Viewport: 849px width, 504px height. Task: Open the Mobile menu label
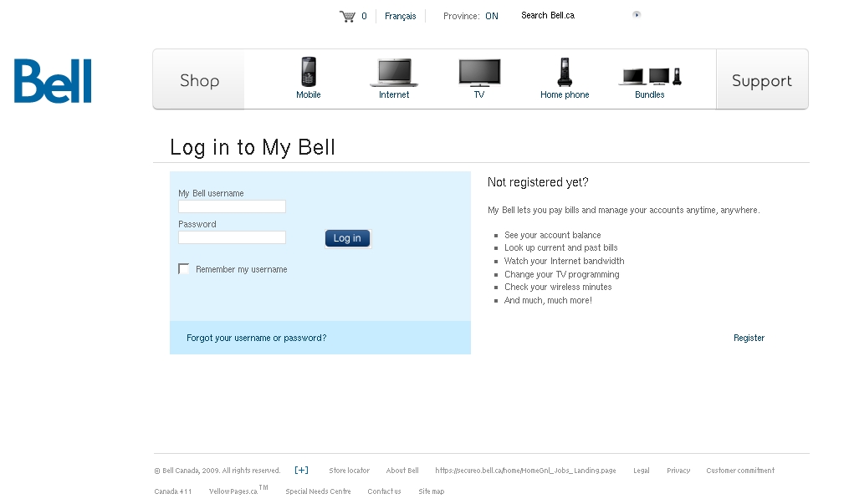click(x=308, y=94)
